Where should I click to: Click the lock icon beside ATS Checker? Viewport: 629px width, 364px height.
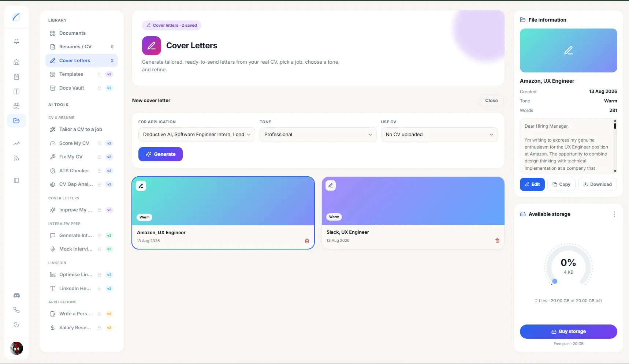(99, 171)
